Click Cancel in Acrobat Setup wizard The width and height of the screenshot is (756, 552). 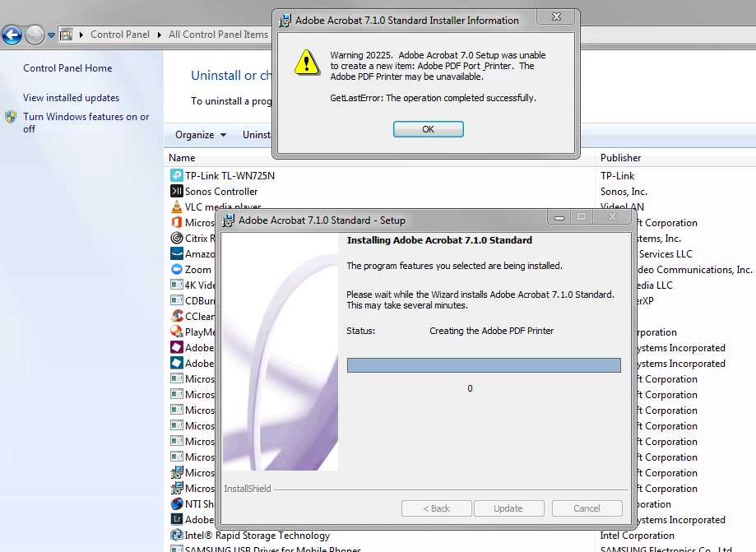pyautogui.click(x=587, y=508)
